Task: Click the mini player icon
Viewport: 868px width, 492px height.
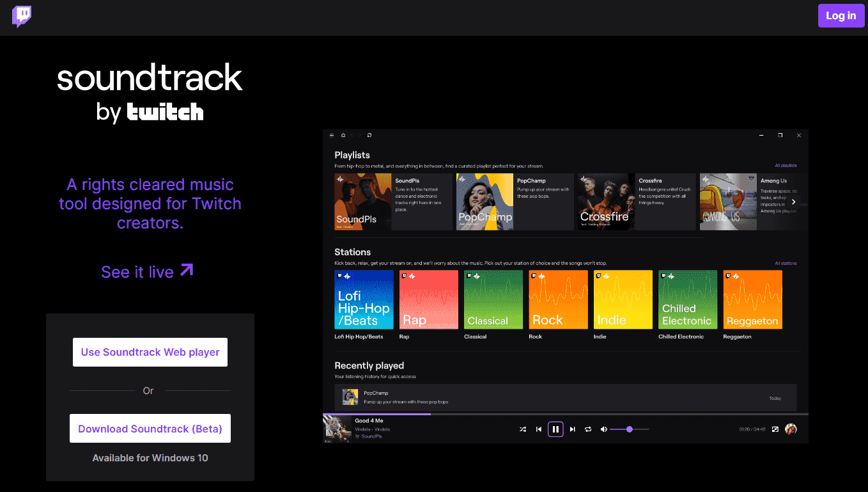Action: tap(775, 429)
